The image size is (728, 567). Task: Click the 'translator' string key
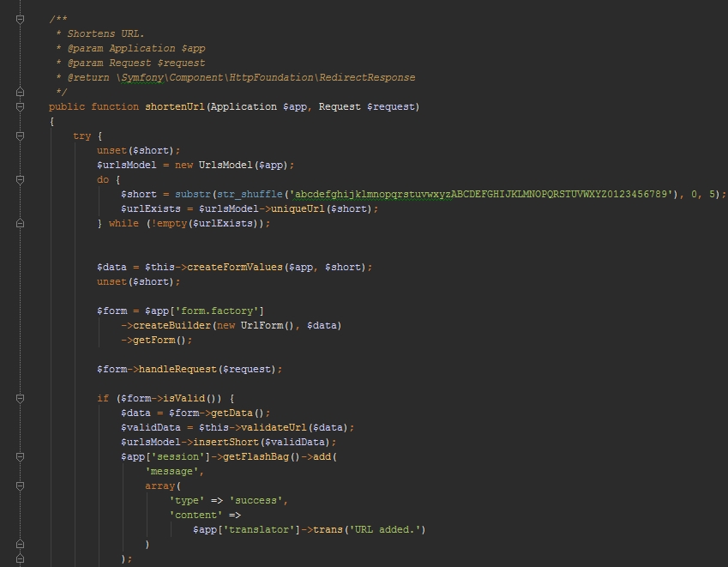tap(259, 530)
